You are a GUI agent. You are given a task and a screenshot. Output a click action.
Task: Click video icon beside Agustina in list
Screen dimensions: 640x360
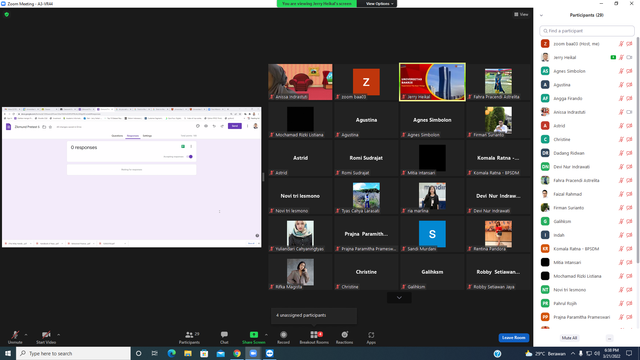point(629,85)
